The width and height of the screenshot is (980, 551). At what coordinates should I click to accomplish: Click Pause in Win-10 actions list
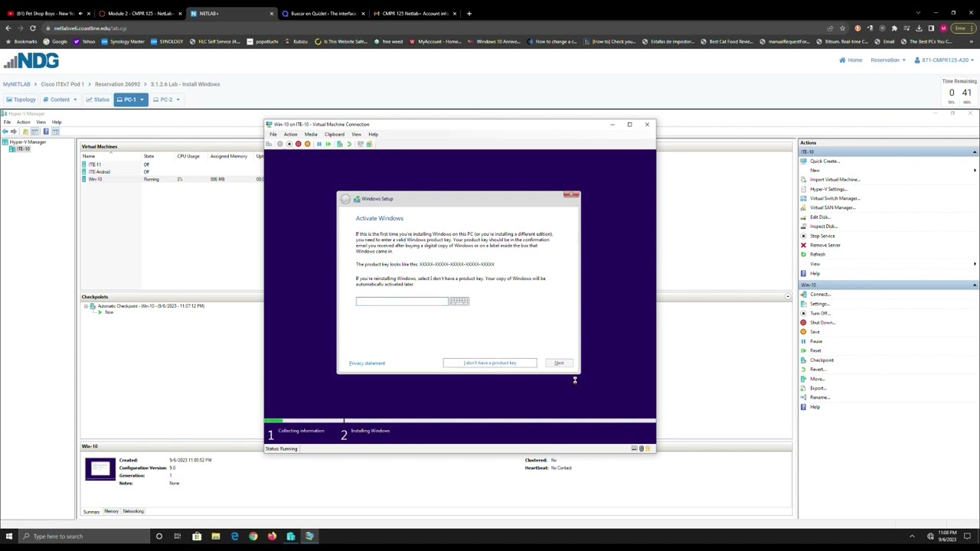tap(816, 341)
